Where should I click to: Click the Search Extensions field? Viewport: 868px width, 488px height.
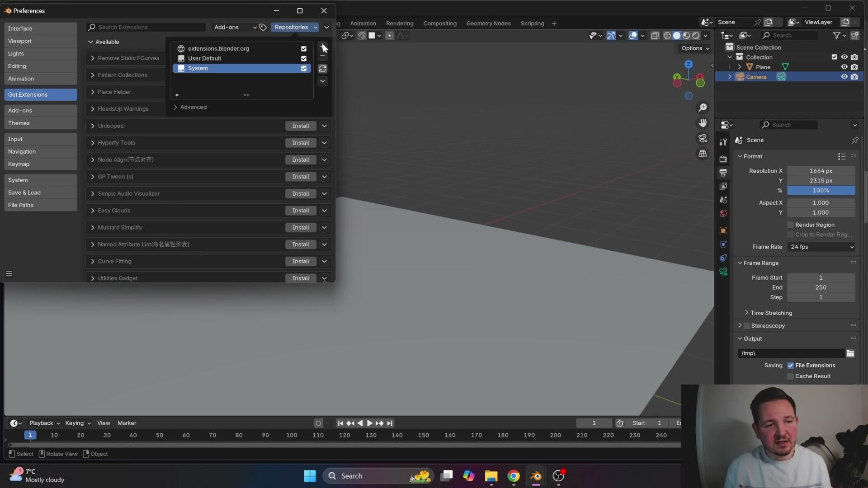(146, 28)
